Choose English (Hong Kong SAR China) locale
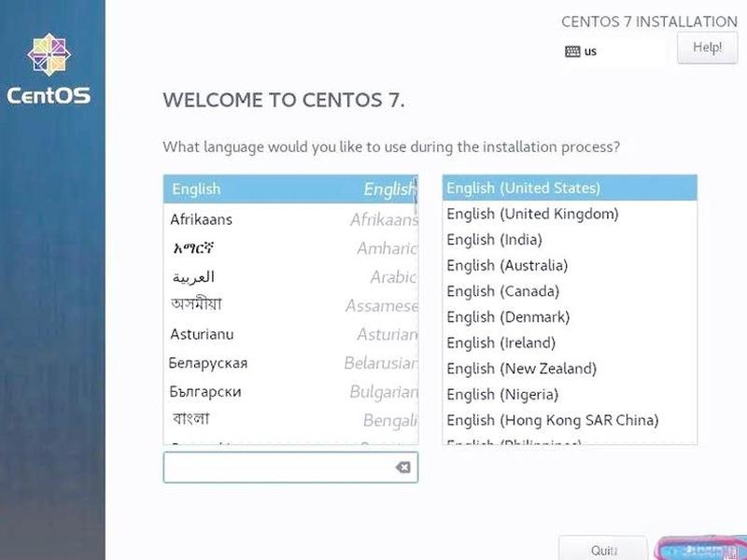This screenshot has width=747, height=560. pos(570,419)
